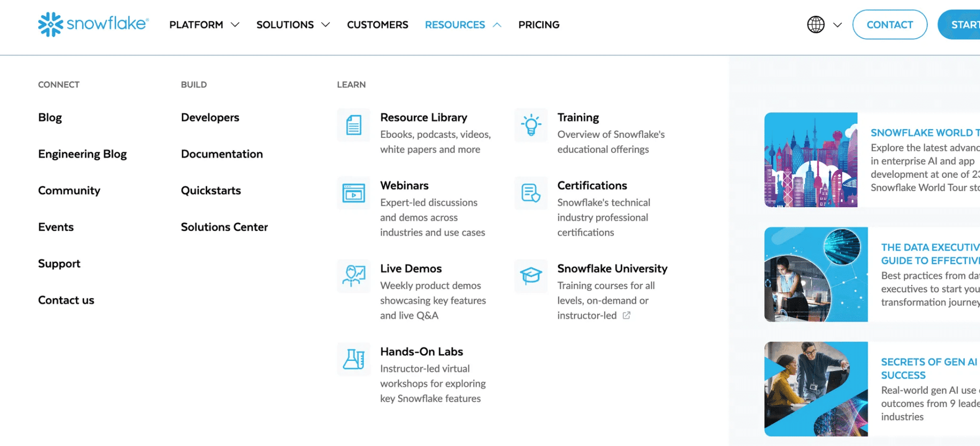This screenshot has width=980, height=446.
Task: Click the CONNECT column heading
Action: point(59,85)
